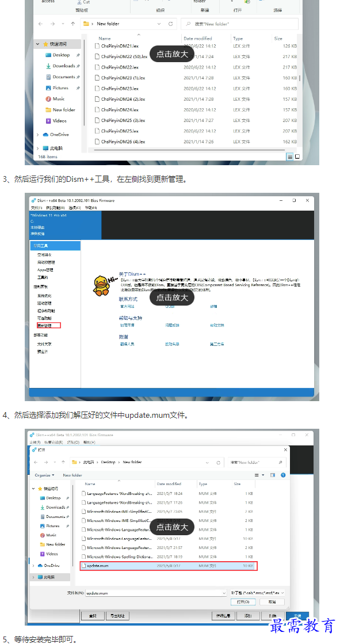Collapse Quick access in the top Explorer sidebar
The image size is (340, 644).
click(38, 44)
